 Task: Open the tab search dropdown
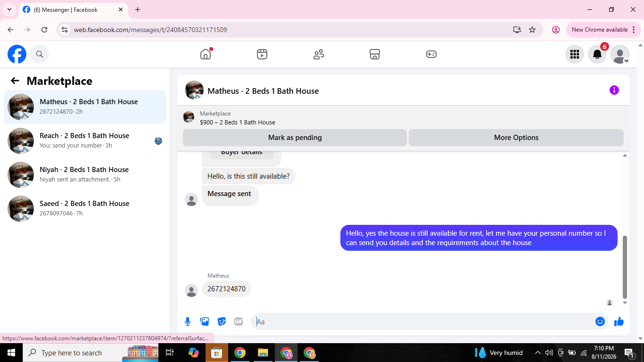9,9
